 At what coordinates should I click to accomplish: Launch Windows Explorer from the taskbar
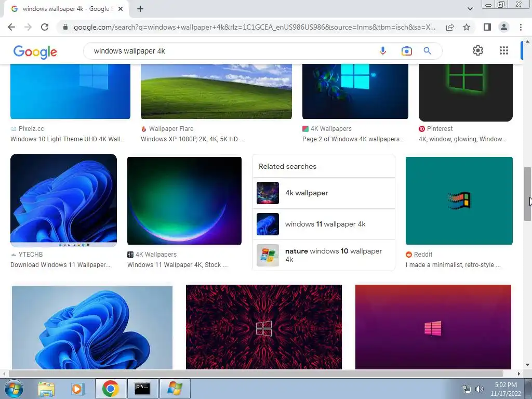click(x=46, y=389)
